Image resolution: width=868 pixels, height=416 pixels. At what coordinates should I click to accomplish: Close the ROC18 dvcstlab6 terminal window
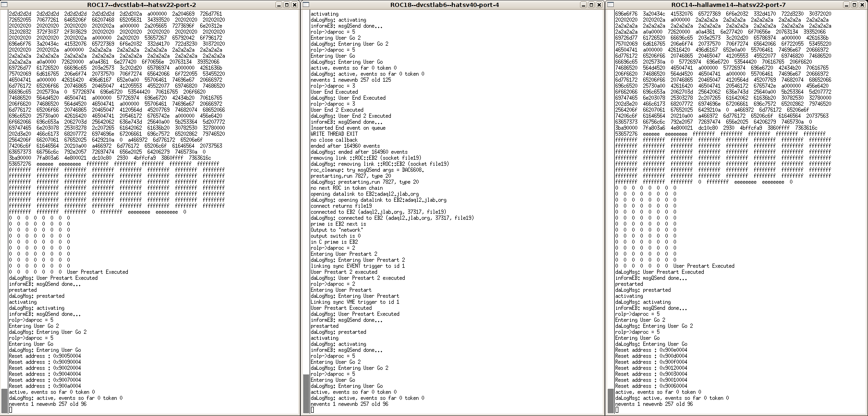coord(599,5)
